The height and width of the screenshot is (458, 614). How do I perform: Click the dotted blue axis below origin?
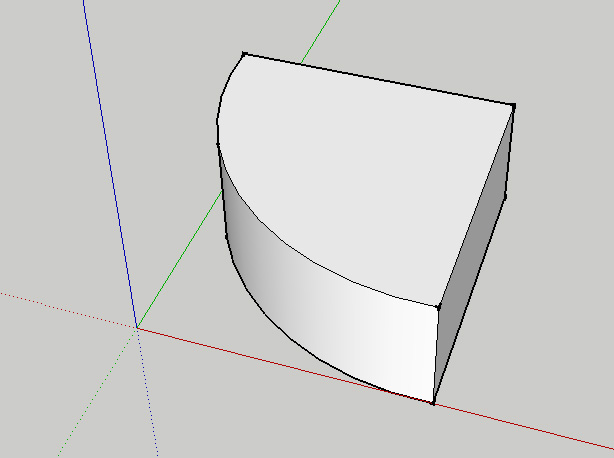point(148,400)
